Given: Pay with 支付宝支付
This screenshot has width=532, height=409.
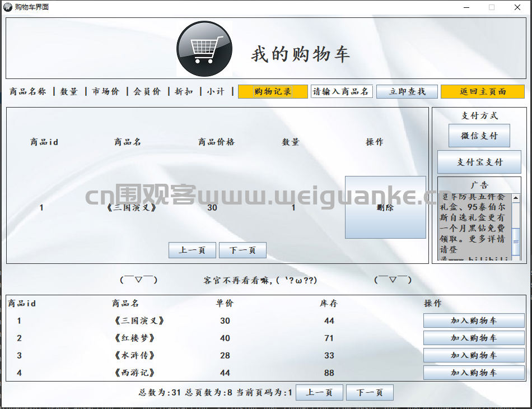Looking at the screenshot, I should tap(479, 162).
